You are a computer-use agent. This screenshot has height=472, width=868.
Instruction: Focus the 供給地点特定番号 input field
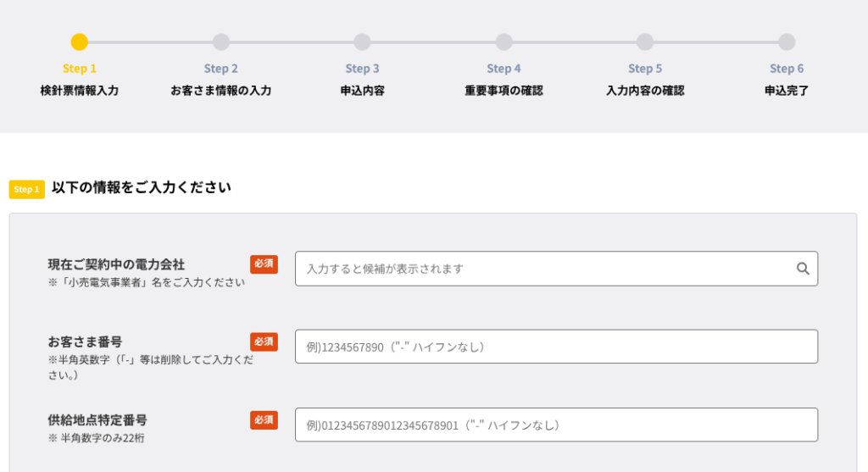click(x=556, y=425)
